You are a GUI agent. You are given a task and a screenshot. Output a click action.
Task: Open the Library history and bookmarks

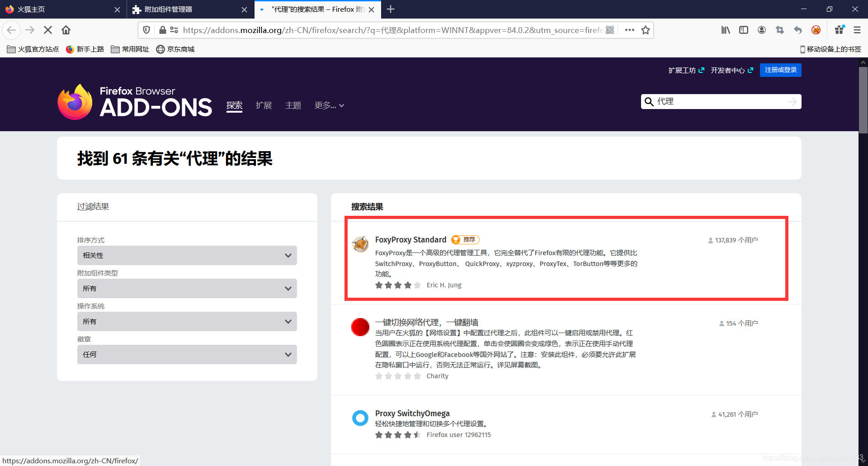pos(726,30)
